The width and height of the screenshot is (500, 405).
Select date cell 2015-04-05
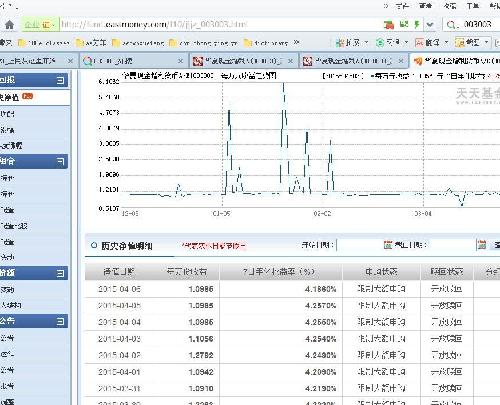(x=119, y=306)
